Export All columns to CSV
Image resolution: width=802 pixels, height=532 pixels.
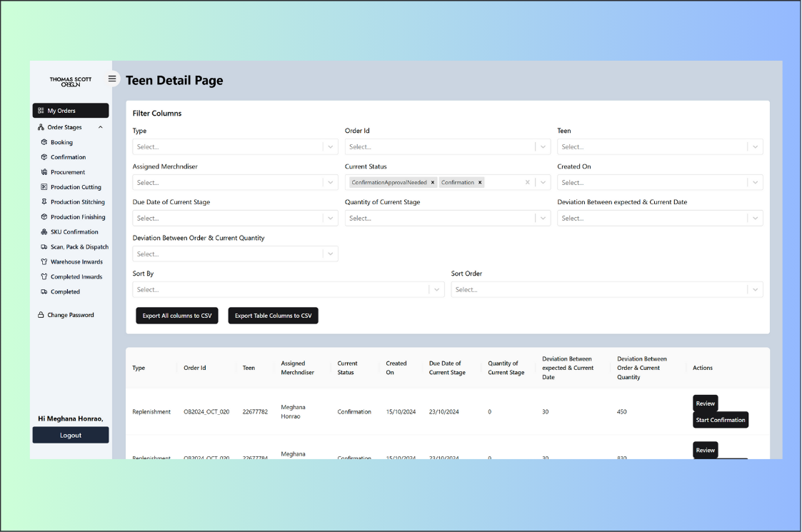pos(177,316)
